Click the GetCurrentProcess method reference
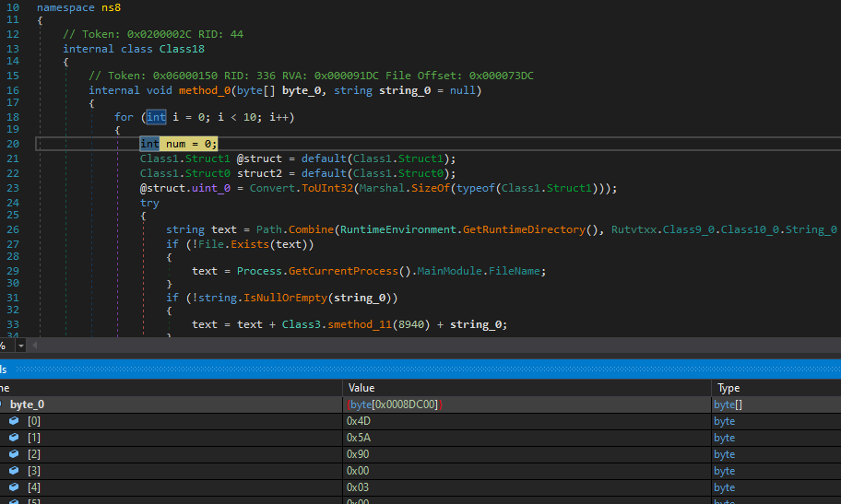 343,271
